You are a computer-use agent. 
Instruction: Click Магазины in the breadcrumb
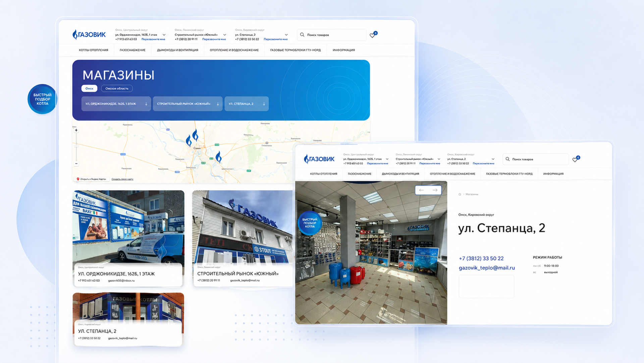point(472,194)
